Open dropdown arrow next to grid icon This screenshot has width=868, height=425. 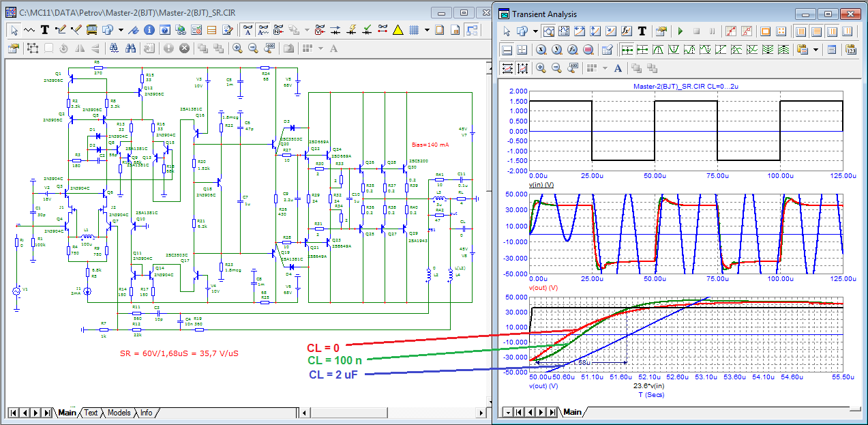pyautogui.click(x=427, y=29)
